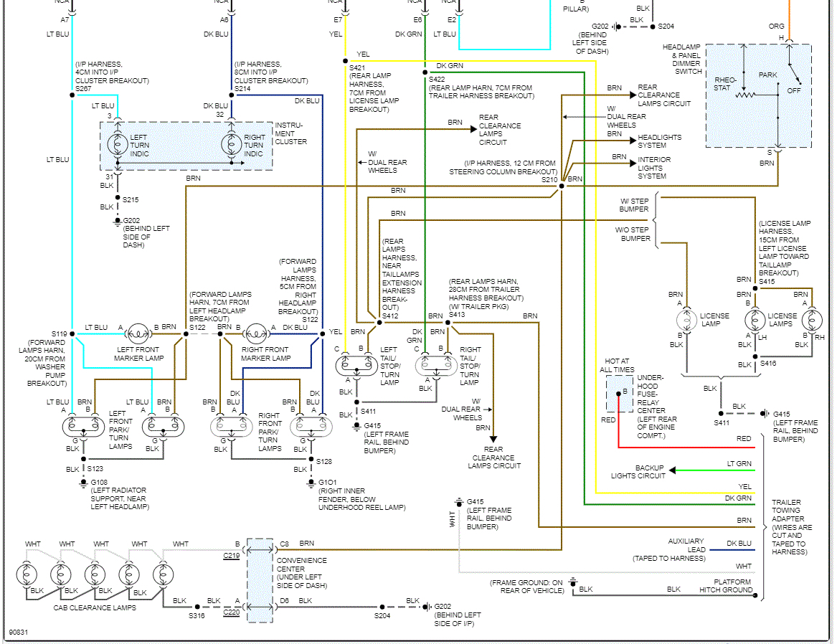Click the TRAILER TOWING ADAPTER label
Viewport: 837px width, 644px height.
point(788,511)
